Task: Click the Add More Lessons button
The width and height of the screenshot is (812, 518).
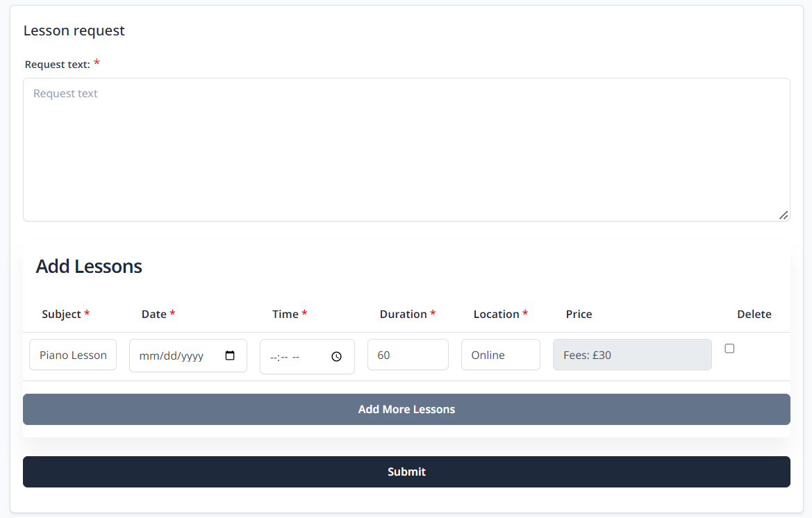Action: point(406,409)
